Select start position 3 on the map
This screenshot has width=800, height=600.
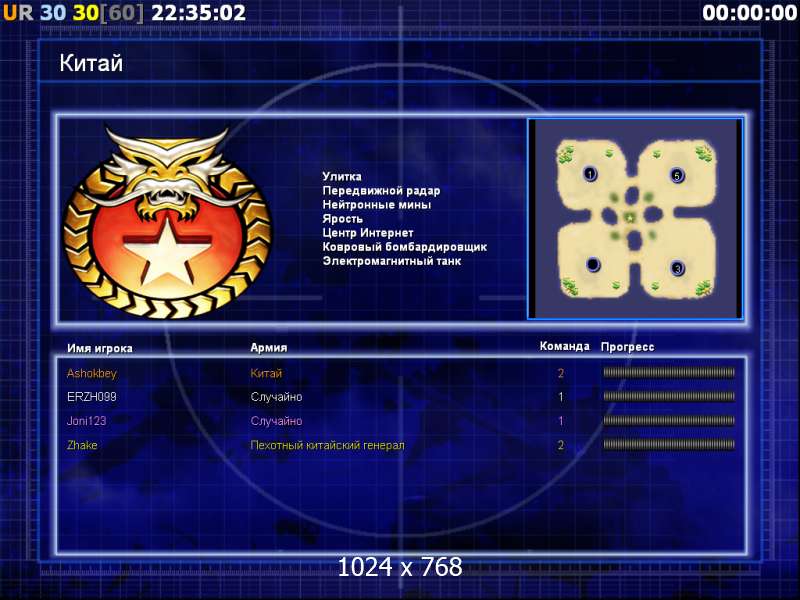[677, 268]
